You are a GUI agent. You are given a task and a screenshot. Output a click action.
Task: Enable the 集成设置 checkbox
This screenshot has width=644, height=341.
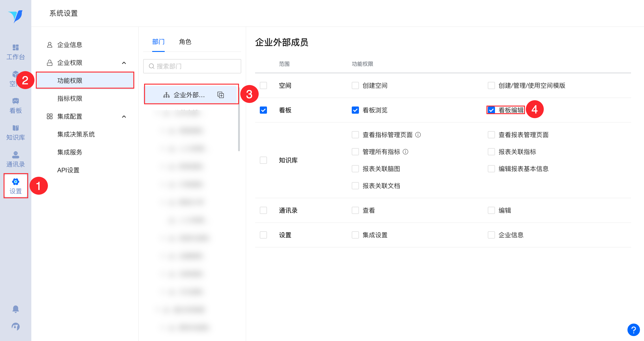(355, 235)
